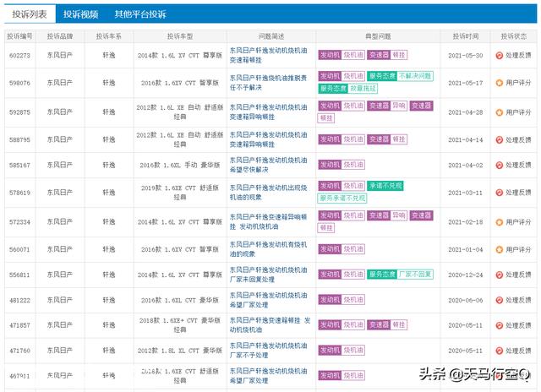
Task: Click the 发动机 tag in row 602273
Action: click(330, 55)
